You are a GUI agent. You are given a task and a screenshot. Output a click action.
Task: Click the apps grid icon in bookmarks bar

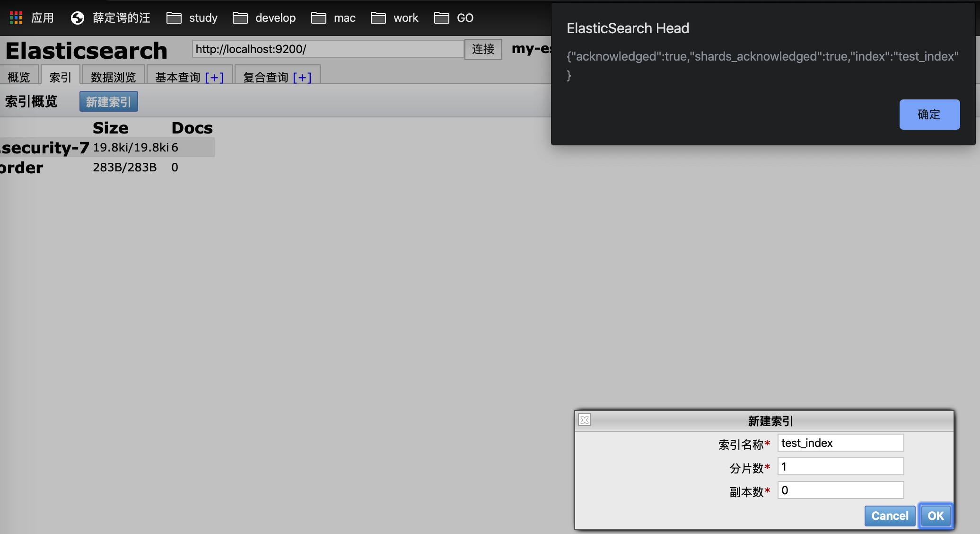[x=16, y=18]
